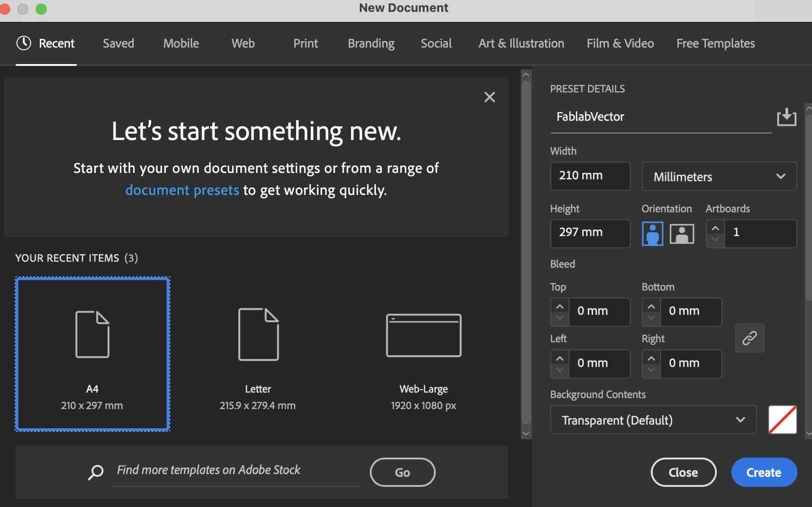Select landscape orientation icon

point(682,233)
